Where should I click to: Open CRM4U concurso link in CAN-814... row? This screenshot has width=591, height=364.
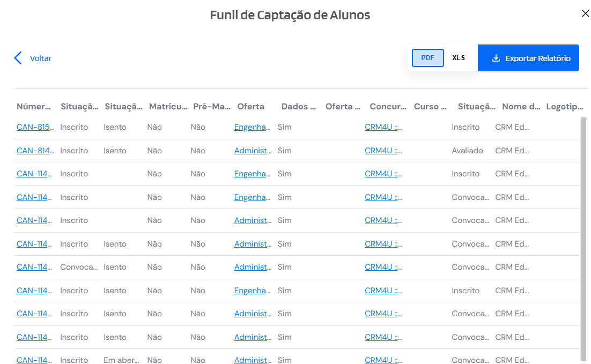(383, 150)
